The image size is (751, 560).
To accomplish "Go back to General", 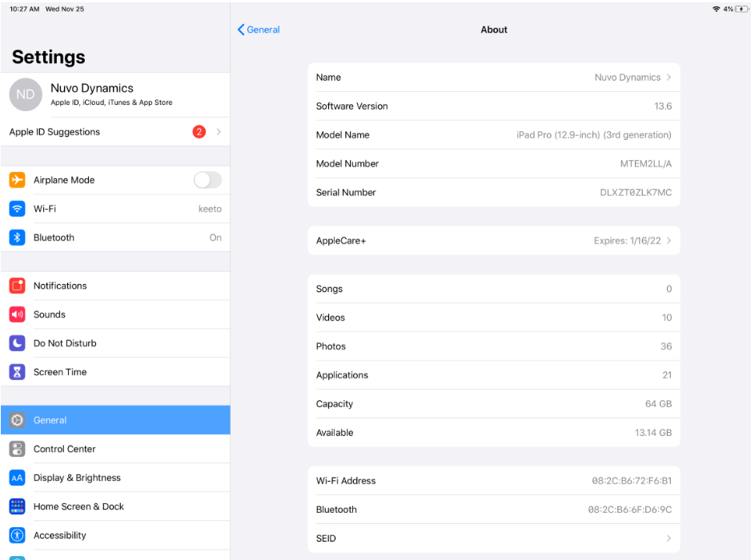I will 259,30.
